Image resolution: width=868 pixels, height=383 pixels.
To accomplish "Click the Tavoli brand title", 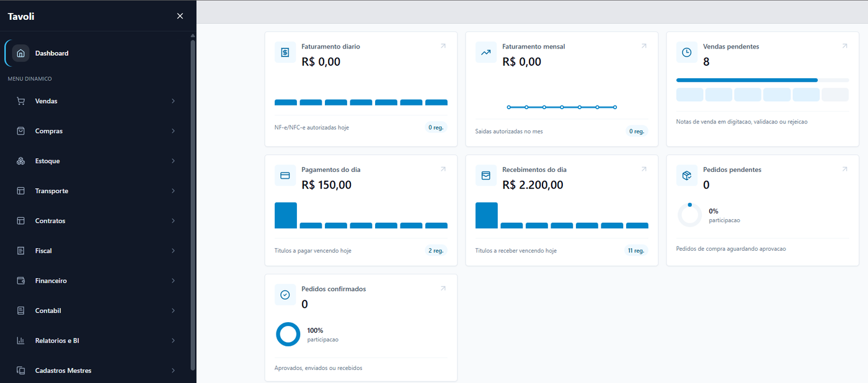I will (x=21, y=17).
